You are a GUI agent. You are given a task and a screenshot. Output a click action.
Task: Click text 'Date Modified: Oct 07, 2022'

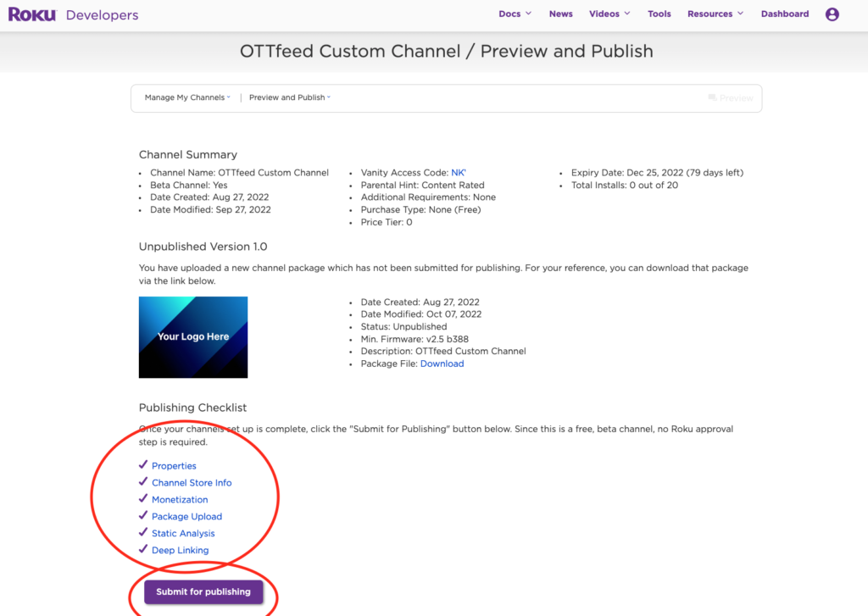tap(421, 314)
